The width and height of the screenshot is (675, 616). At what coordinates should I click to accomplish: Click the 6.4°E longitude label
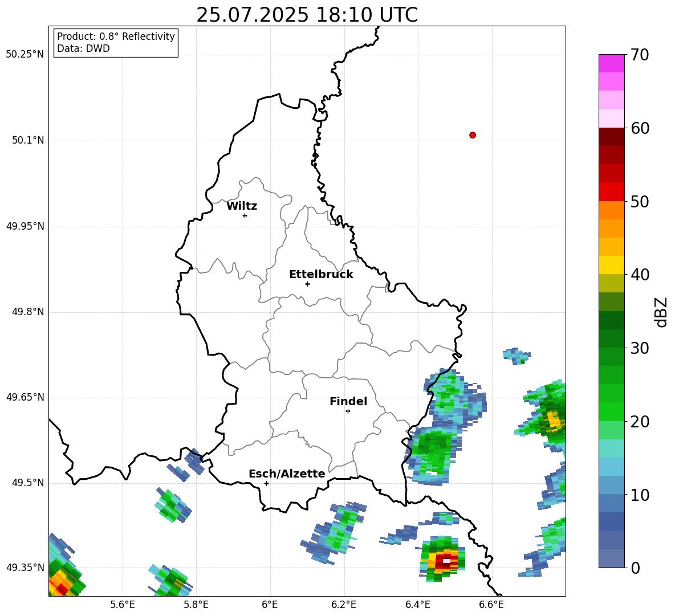coord(417,605)
